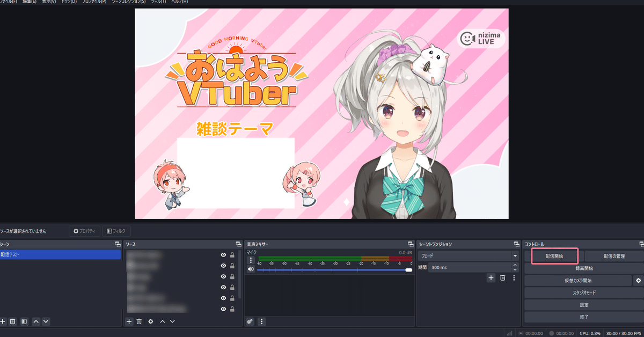Delete the selected scene with the trash icon
Screen dimensions: 644x337
13,321
